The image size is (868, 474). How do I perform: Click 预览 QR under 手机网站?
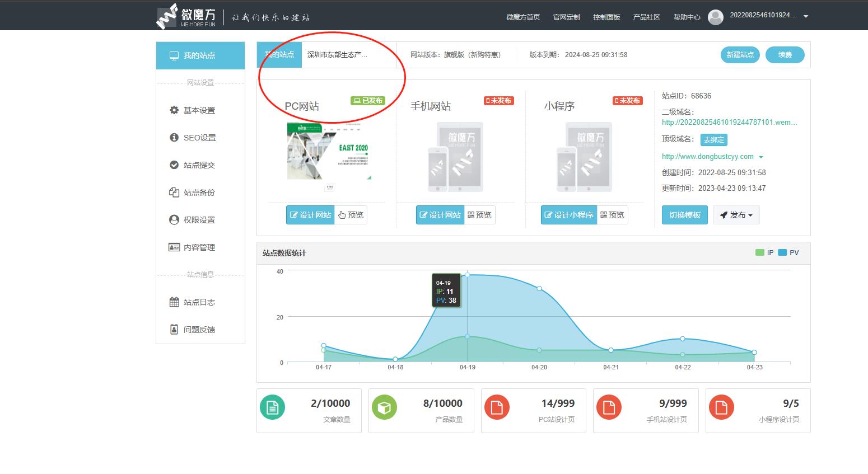pyautogui.click(x=479, y=215)
